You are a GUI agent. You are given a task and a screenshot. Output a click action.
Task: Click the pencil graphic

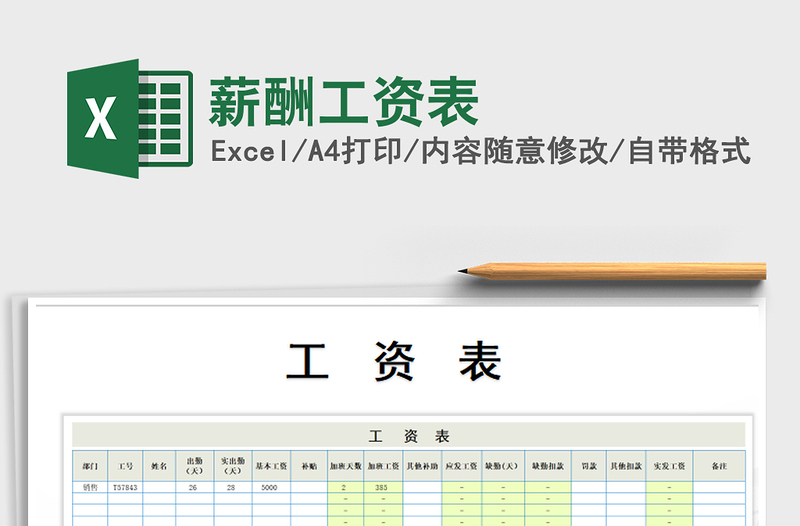coord(612,271)
